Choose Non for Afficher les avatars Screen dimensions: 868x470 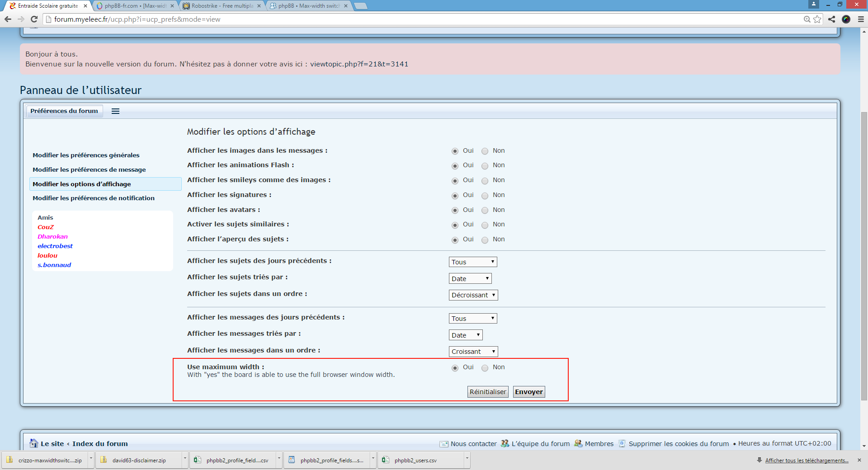[x=485, y=211]
